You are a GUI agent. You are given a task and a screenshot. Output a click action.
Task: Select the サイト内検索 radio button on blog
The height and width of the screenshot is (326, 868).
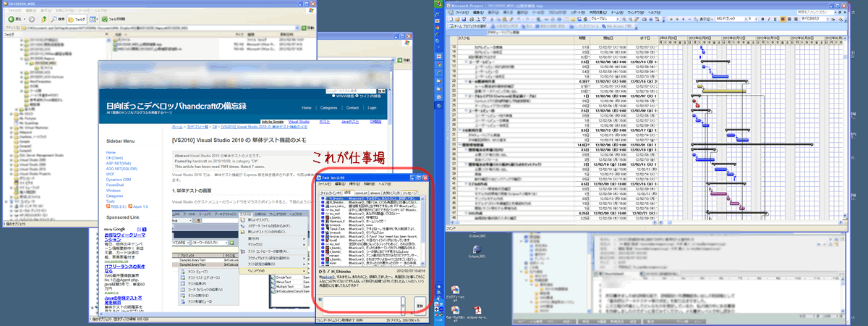(x=357, y=96)
